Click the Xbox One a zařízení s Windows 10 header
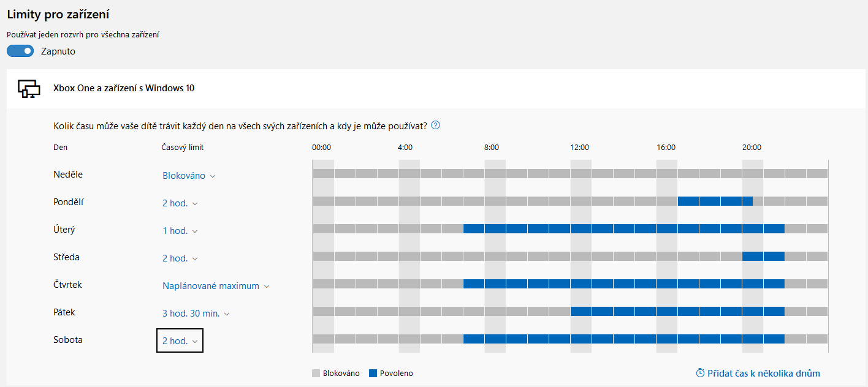 coord(124,88)
